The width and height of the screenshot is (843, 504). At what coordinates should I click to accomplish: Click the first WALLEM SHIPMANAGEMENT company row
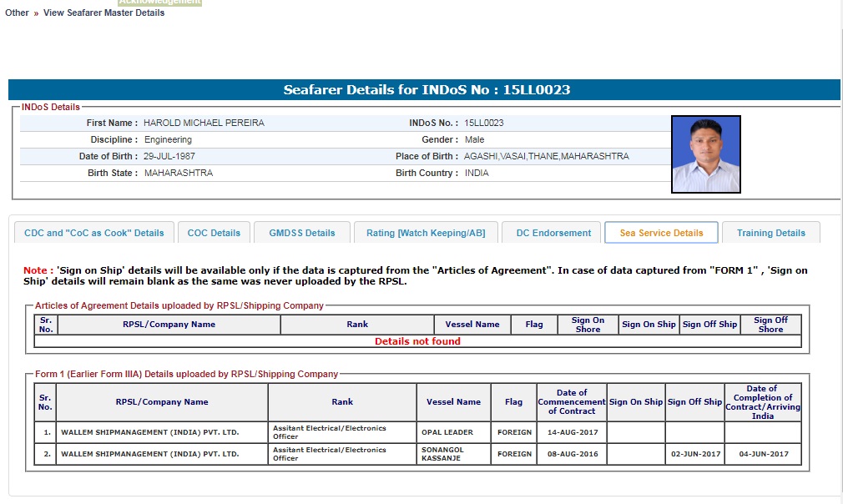click(149, 432)
